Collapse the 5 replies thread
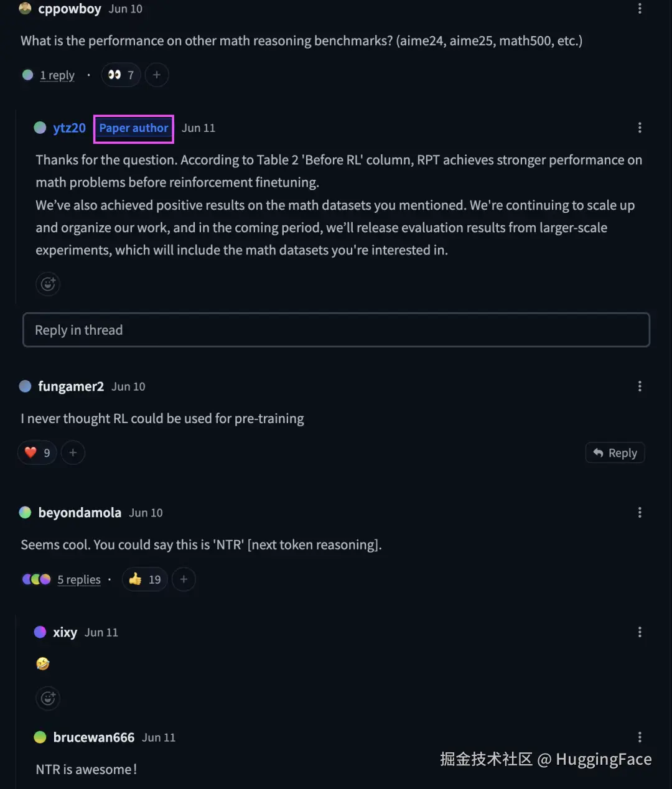Screen dimensions: 672x789 tap(79, 580)
